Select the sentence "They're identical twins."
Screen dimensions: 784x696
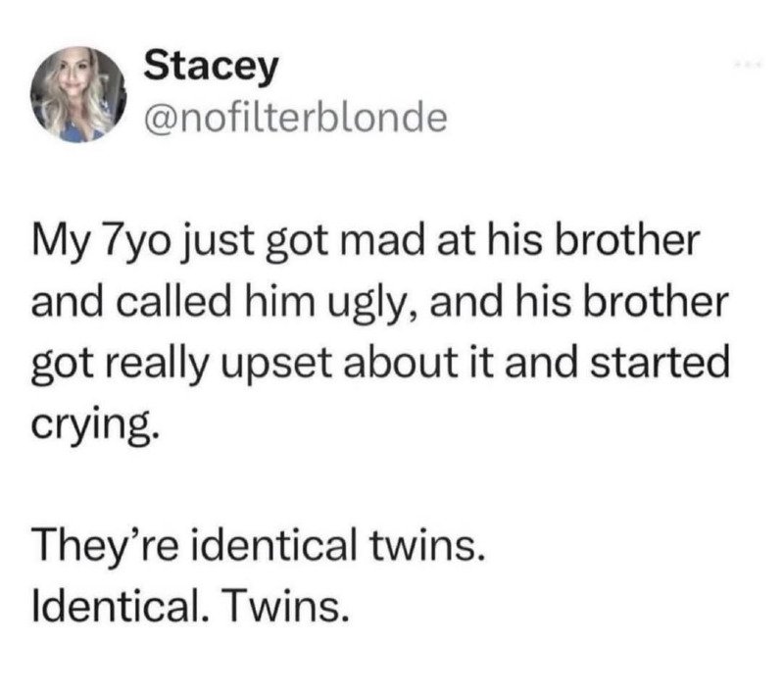(259, 545)
